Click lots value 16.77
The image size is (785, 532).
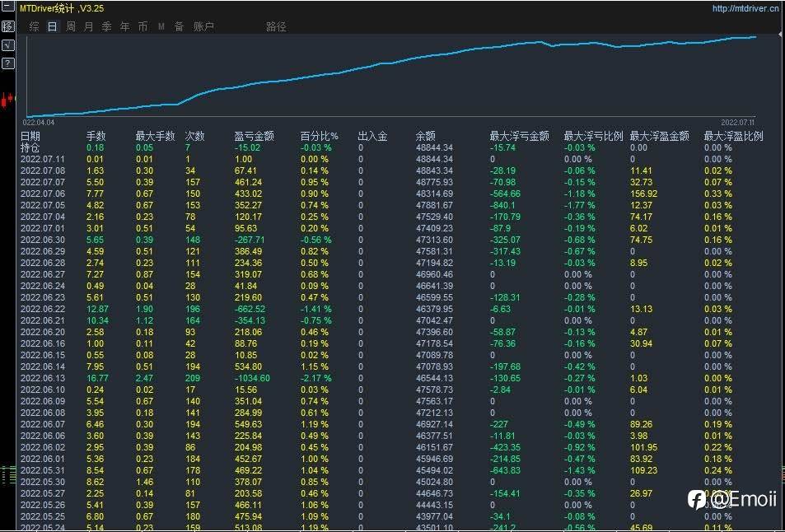[x=97, y=378]
